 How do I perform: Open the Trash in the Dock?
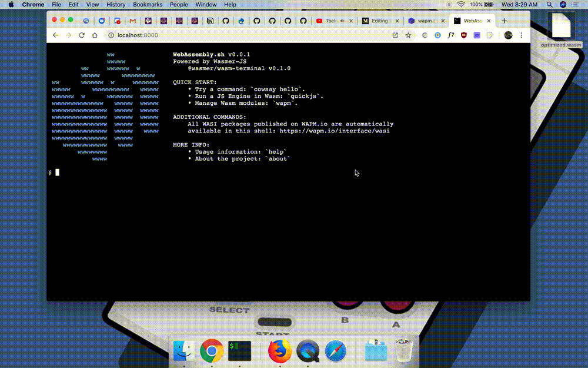coord(404,351)
